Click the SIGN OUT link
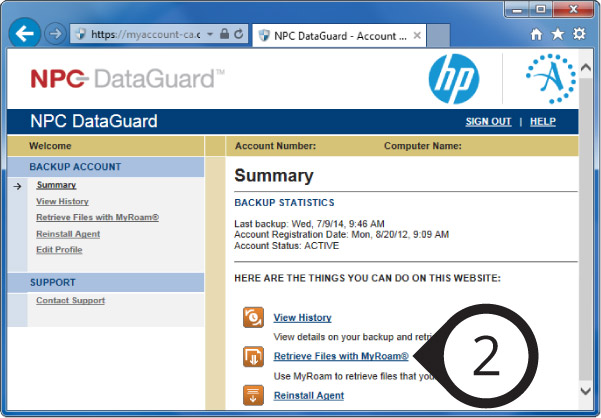The height and width of the screenshot is (418, 601). (488, 122)
